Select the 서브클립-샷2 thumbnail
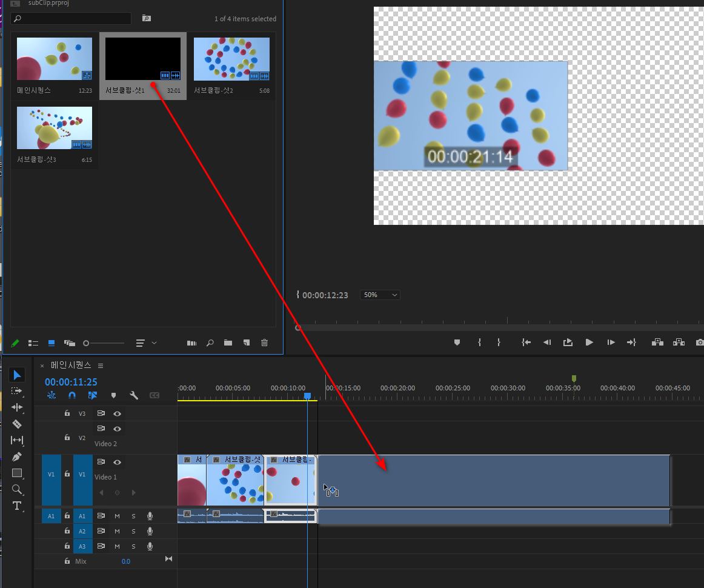The image size is (704, 588). [231, 59]
